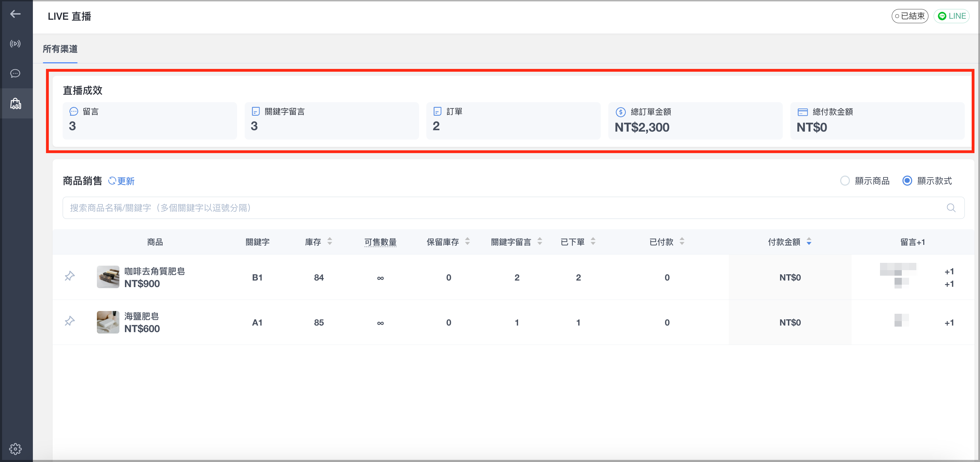
Task: Open the live broadcast sidebar icon
Action: click(15, 44)
